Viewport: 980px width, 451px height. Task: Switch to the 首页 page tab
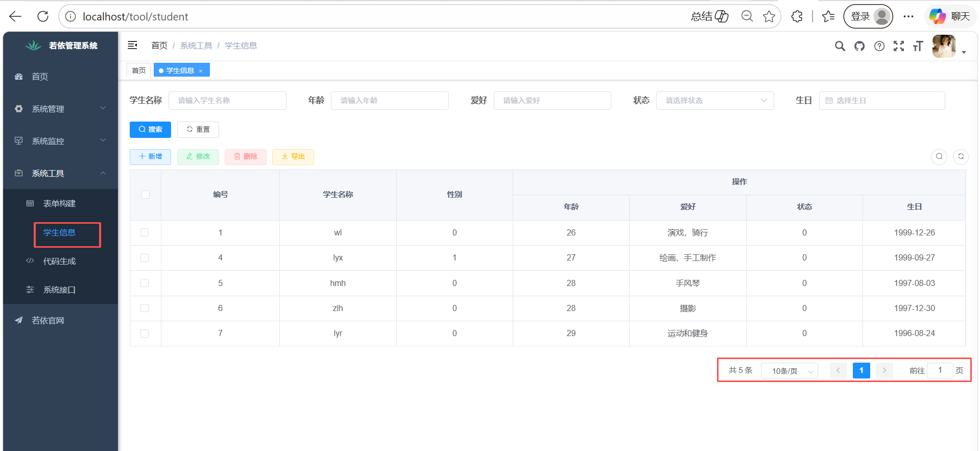point(139,70)
